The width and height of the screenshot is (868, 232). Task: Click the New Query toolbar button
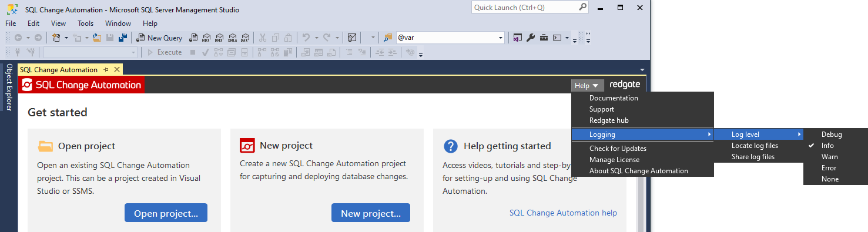(160, 38)
